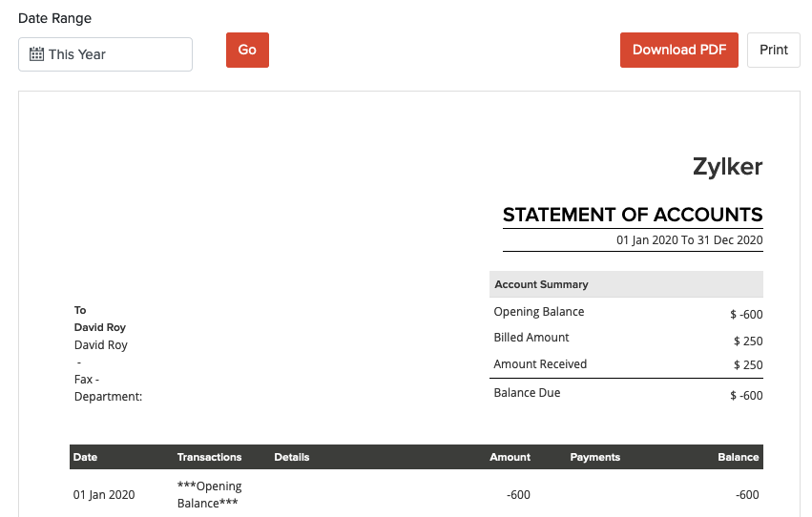Click the Amount column header
The width and height of the screenshot is (812, 517).
coord(510,457)
